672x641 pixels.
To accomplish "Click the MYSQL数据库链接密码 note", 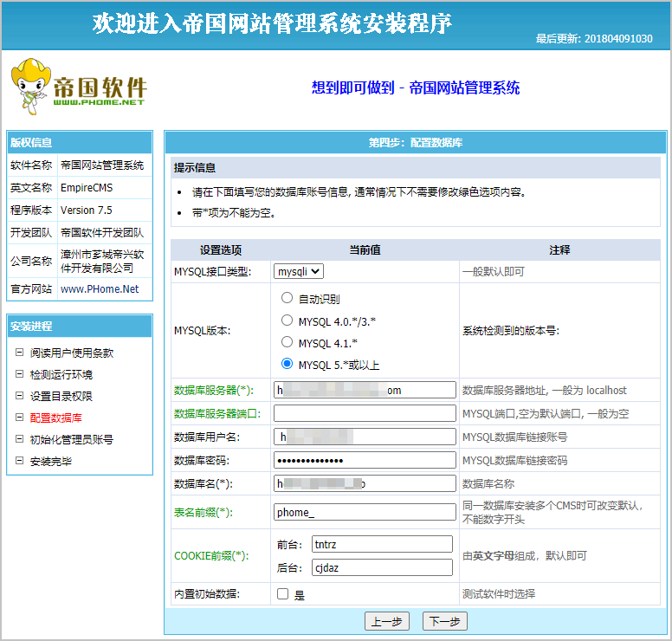I will 514,461.
